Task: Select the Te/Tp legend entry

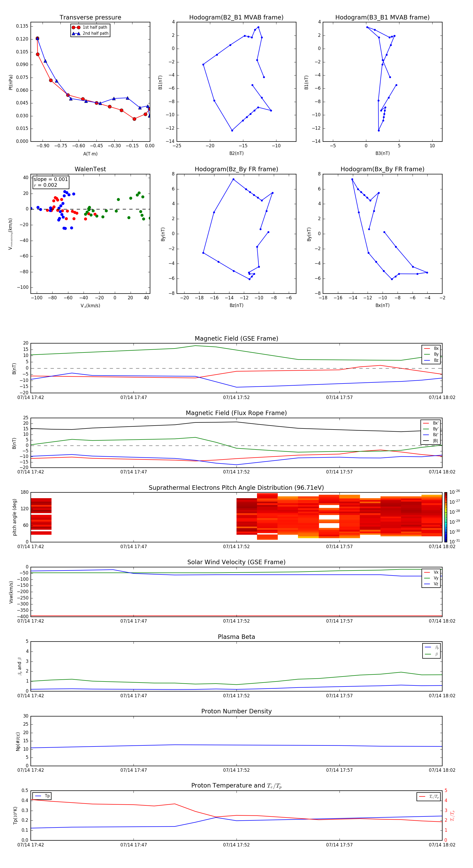Action: click(429, 796)
